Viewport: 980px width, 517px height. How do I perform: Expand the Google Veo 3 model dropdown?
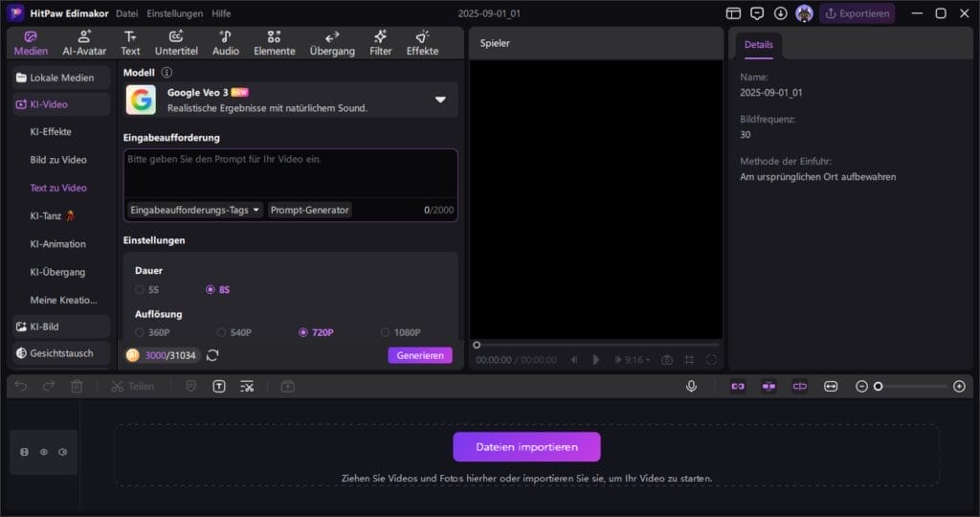[440, 100]
